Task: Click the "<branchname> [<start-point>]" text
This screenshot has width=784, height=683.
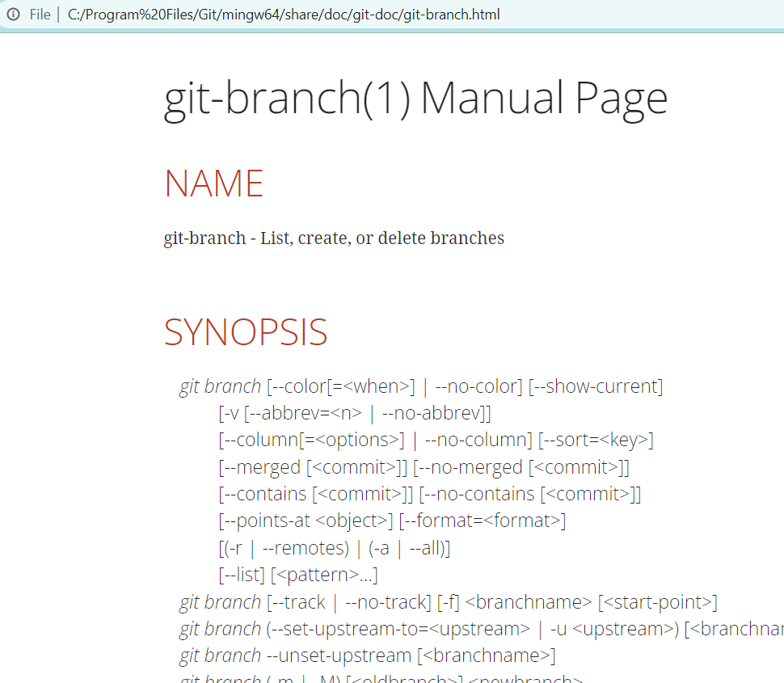Action: (x=592, y=602)
